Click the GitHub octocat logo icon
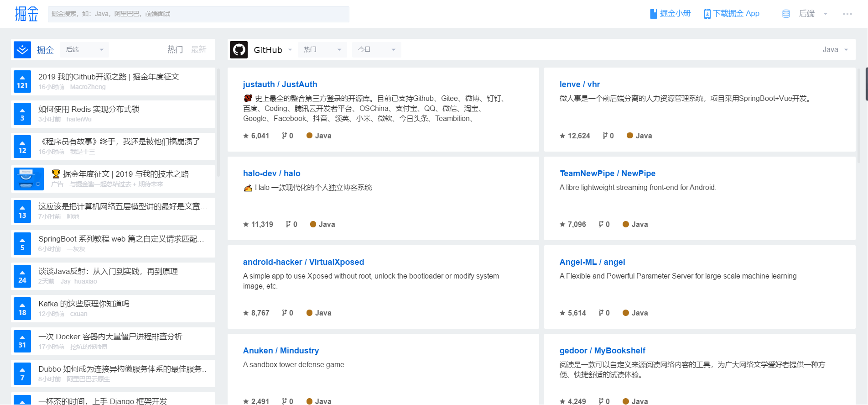The width and height of the screenshot is (868, 405). 239,50
